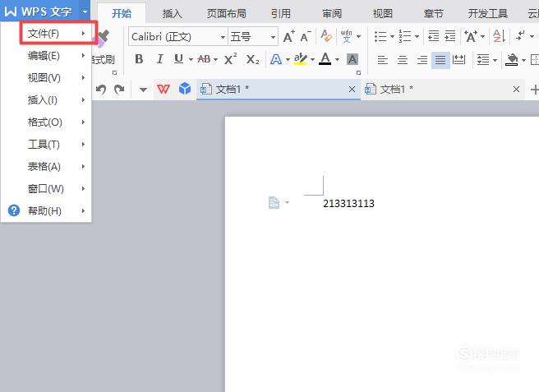Screen dimensions: 539x392
Task: Click the numbered list icon
Action: (405, 36)
